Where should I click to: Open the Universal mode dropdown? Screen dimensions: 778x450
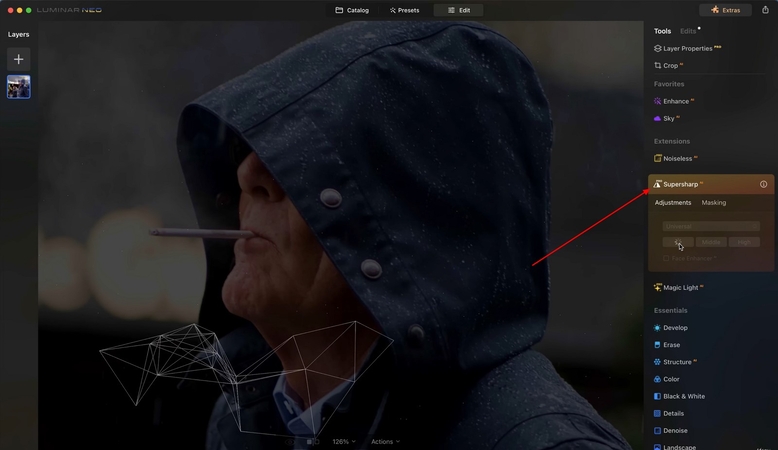click(711, 226)
